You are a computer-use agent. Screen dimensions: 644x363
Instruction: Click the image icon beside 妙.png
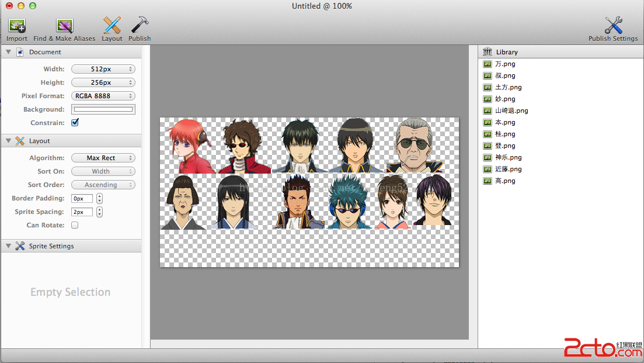coord(488,99)
